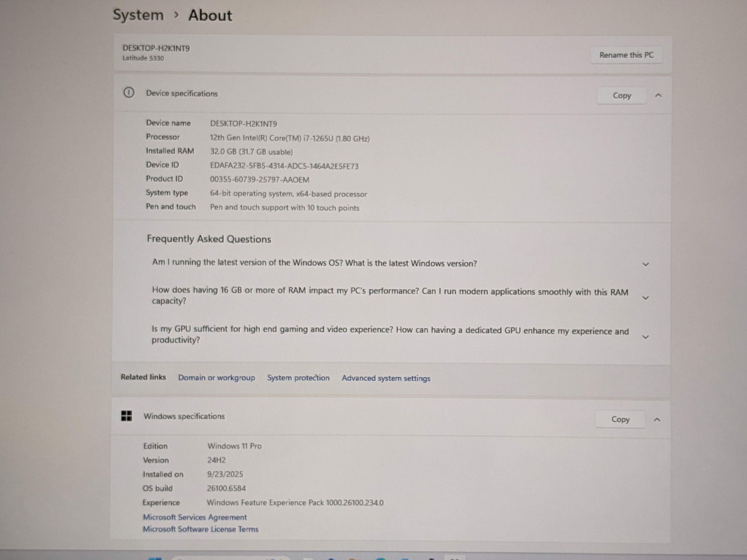The image size is (747, 560).
Task: Copy the Windows specifications
Action: tap(620, 420)
